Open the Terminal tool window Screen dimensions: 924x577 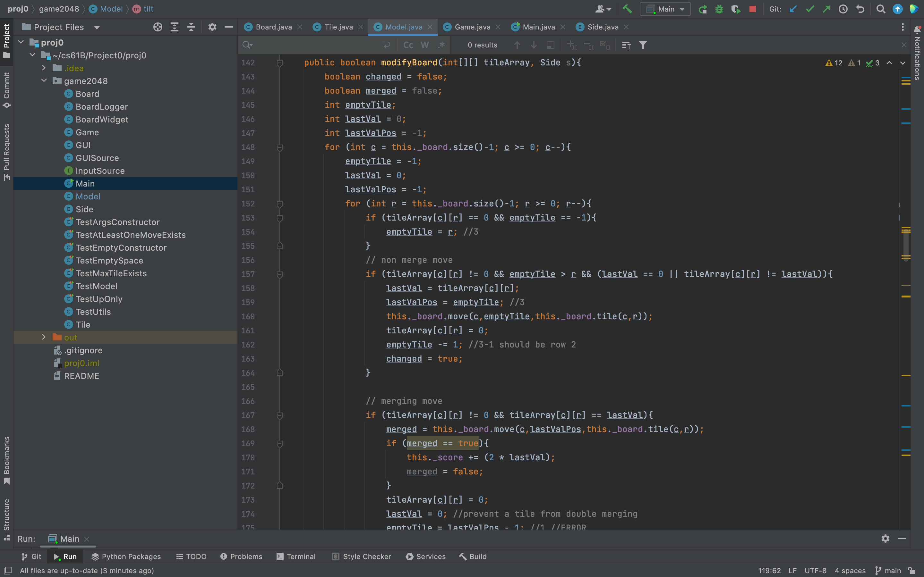coord(296,556)
